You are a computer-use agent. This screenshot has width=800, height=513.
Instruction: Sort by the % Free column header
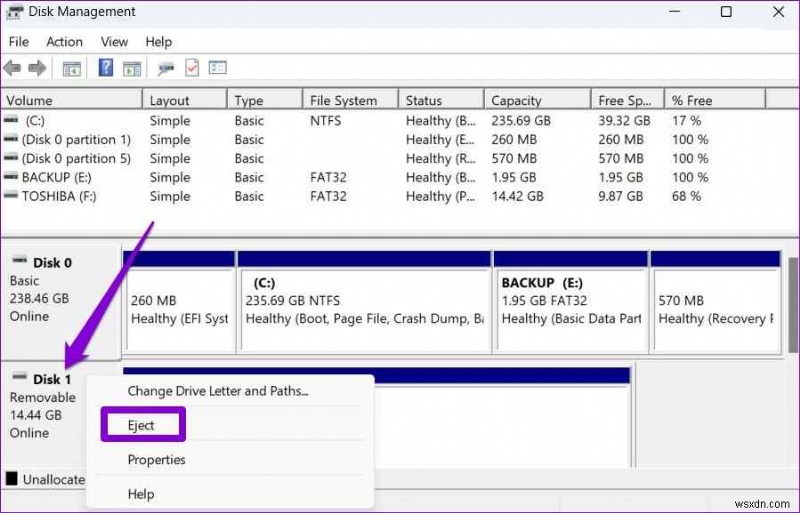click(x=715, y=101)
